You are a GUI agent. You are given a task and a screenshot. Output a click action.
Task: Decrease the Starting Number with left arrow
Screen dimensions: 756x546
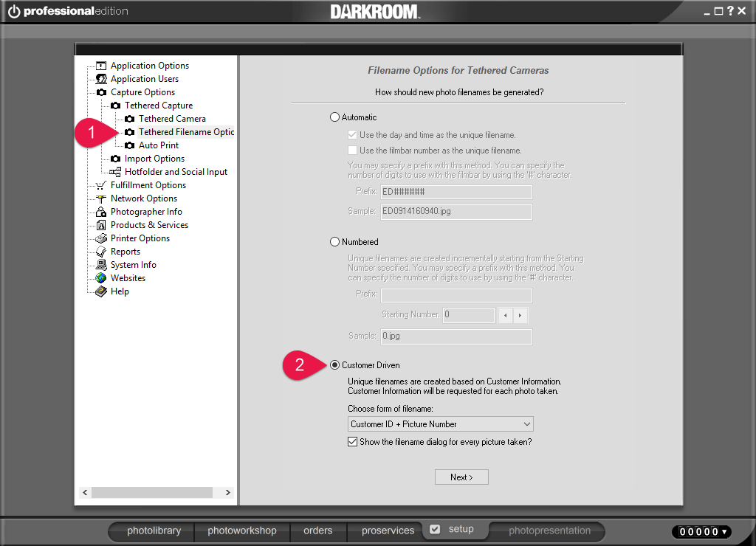click(x=505, y=316)
